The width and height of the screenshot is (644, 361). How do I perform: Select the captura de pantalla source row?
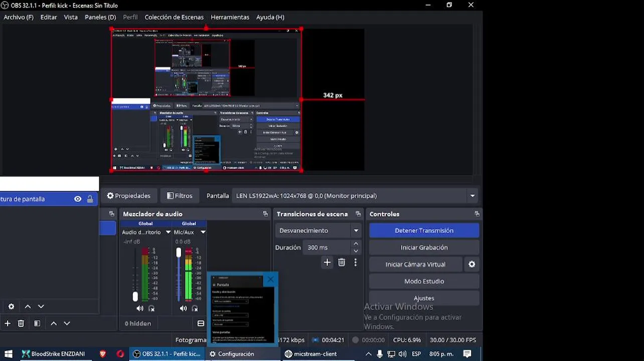[x=49, y=199]
